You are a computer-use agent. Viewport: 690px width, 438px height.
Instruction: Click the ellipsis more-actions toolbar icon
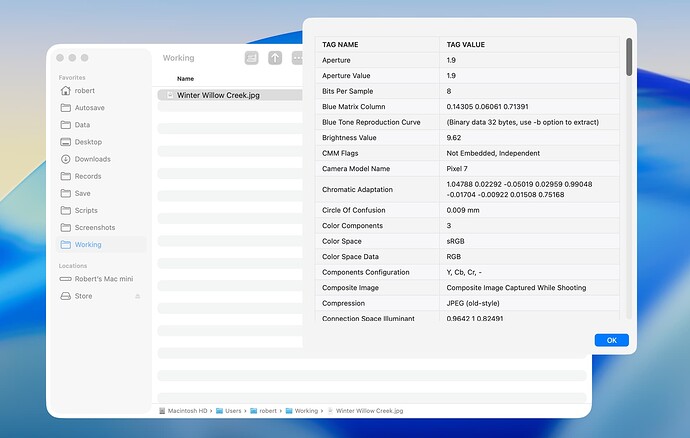[x=297, y=58]
